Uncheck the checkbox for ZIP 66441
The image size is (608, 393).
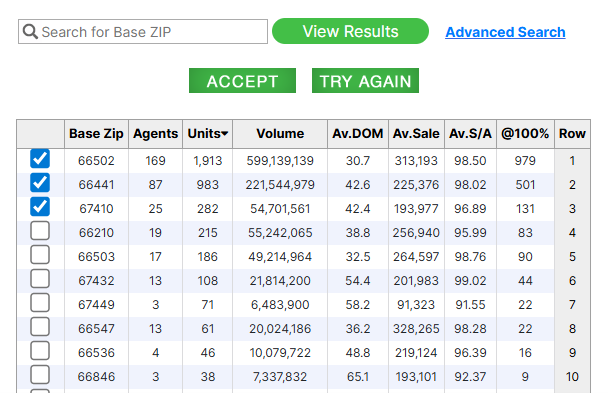click(40, 183)
